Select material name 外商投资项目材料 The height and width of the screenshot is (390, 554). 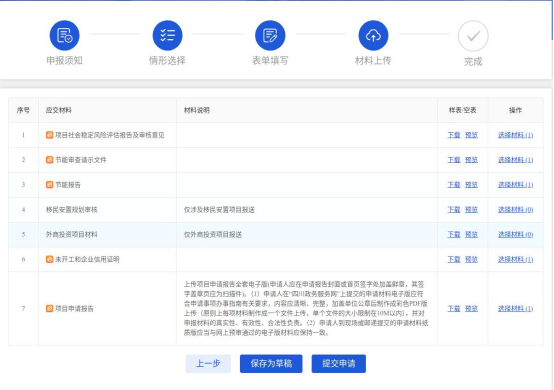click(72, 234)
